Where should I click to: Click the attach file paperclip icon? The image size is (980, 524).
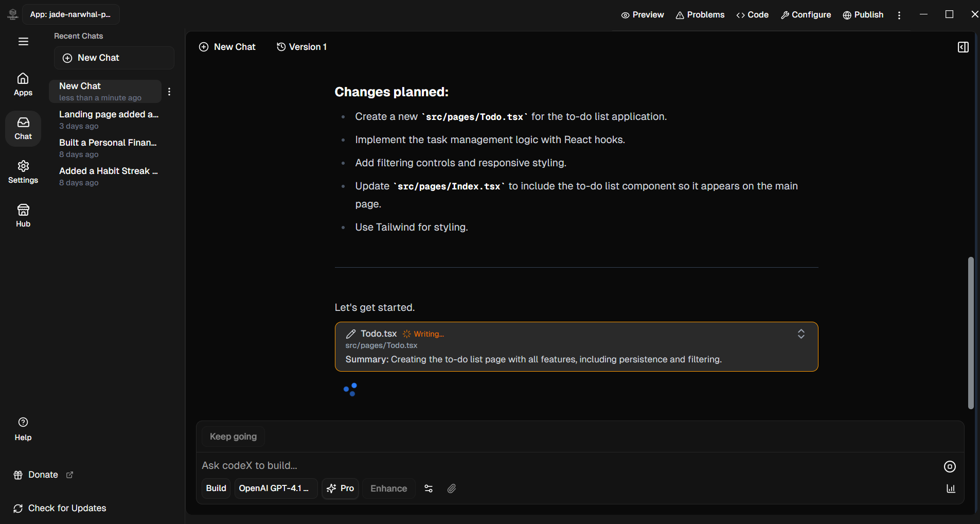coord(451,488)
